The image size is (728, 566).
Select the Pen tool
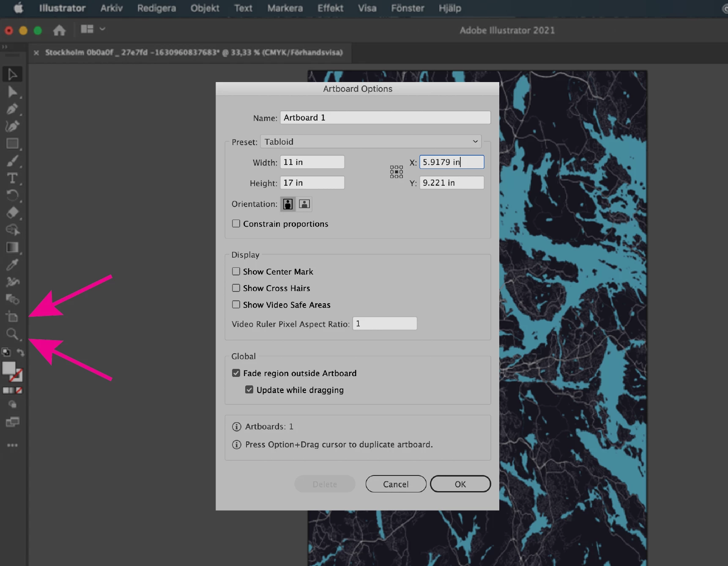pos(12,109)
